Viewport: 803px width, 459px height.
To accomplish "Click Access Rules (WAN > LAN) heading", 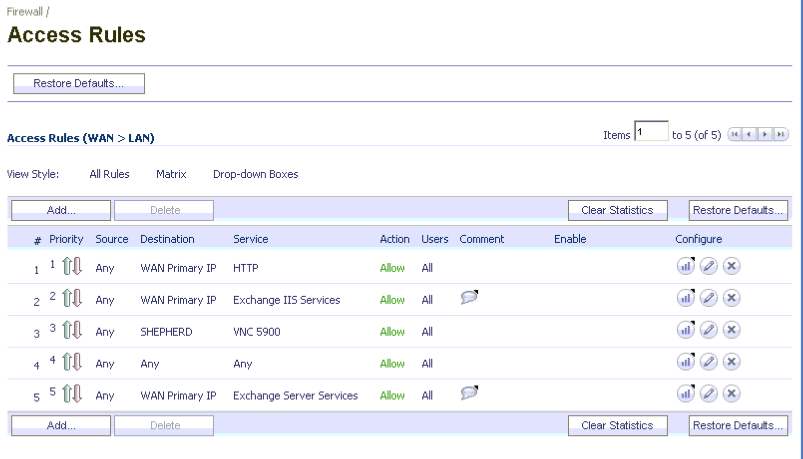I will [80, 138].
